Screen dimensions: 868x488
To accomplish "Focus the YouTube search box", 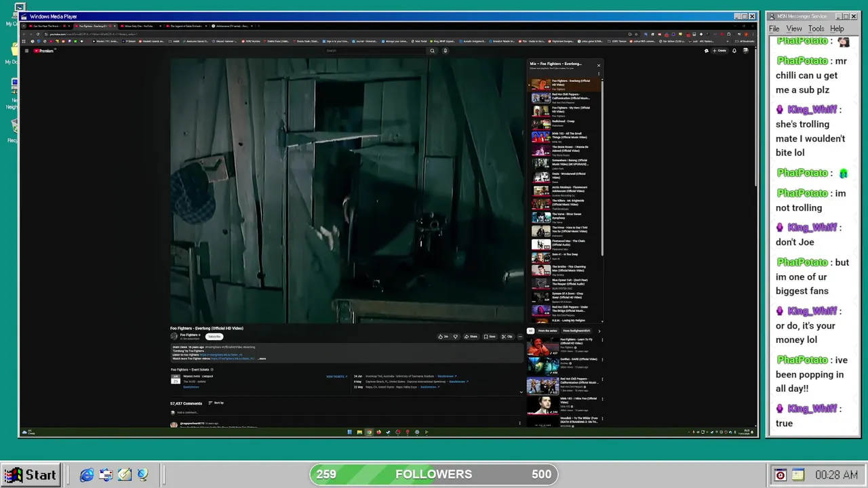I will (x=375, y=51).
